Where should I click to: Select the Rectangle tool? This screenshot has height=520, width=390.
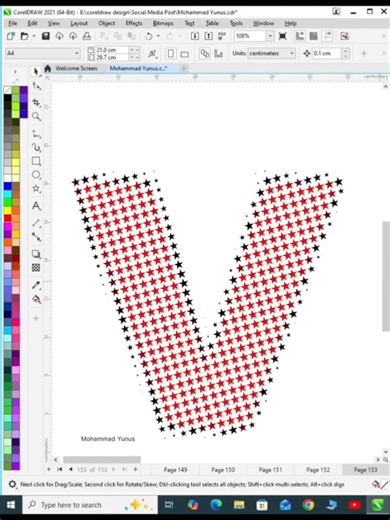point(36,161)
